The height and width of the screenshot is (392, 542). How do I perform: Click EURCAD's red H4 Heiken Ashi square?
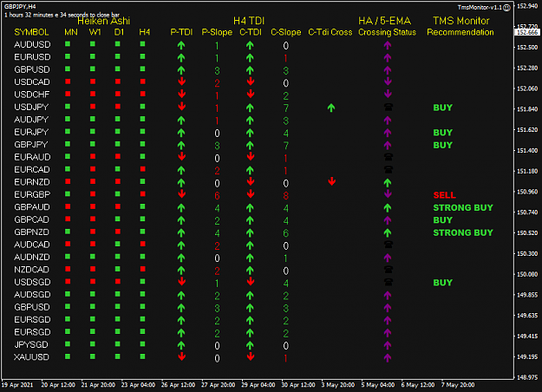point(143,169)
